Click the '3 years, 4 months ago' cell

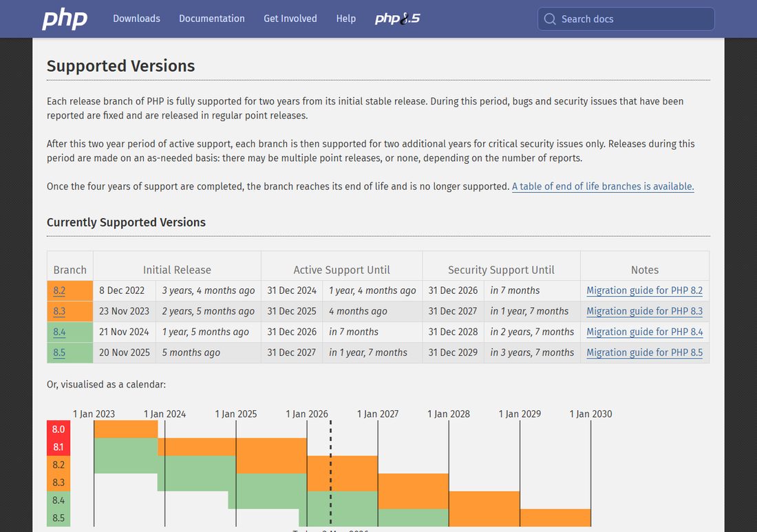pyautogui.click(x=209, y=290)
